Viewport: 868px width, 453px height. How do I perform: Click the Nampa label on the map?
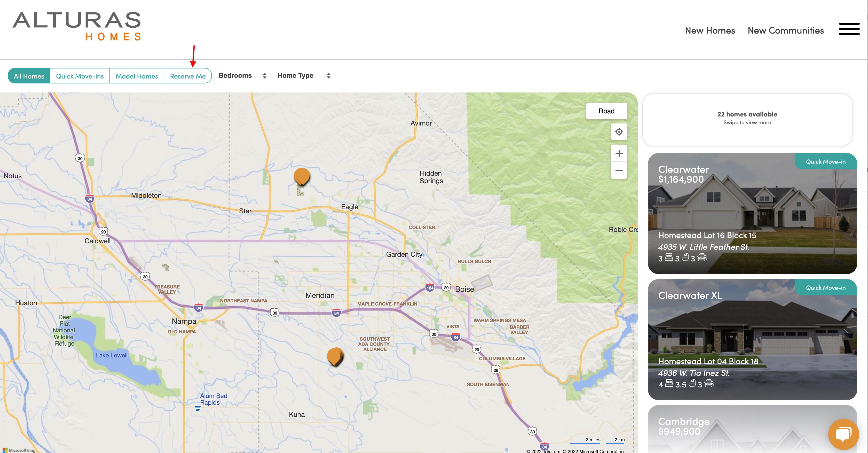[184, 321]
